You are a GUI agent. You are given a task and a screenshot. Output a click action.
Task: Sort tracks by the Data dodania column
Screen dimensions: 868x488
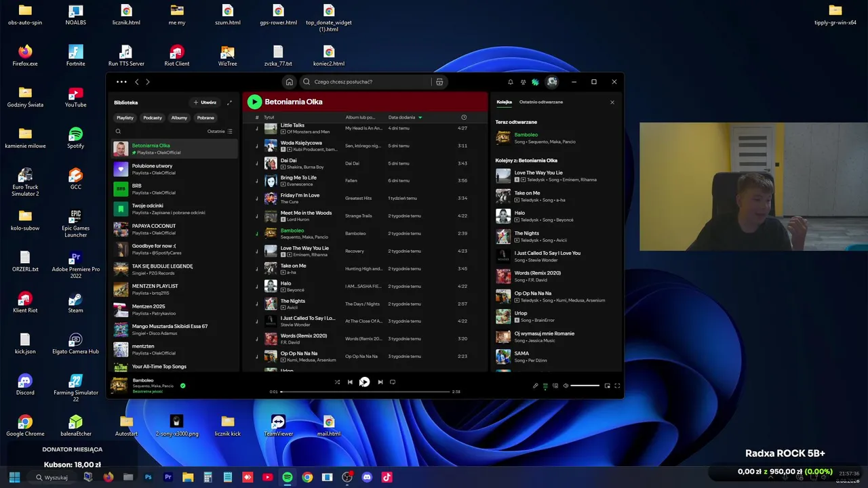click(x=405, y=117)
